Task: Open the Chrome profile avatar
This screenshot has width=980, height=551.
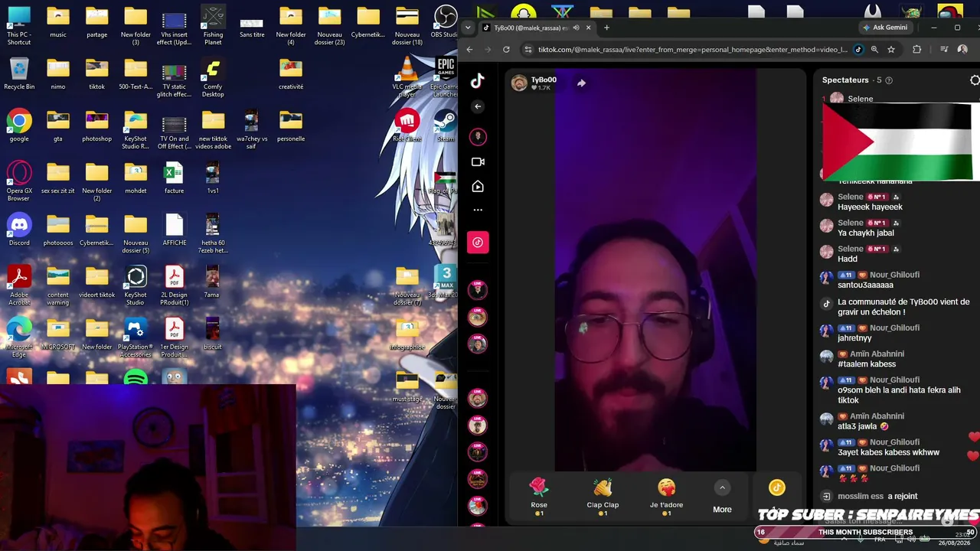Action: [x=962, y=50]
